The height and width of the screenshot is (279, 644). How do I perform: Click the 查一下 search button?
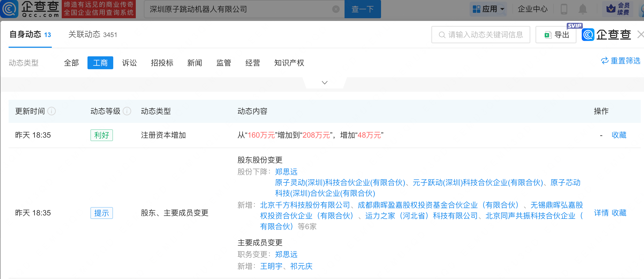[362, 9]
